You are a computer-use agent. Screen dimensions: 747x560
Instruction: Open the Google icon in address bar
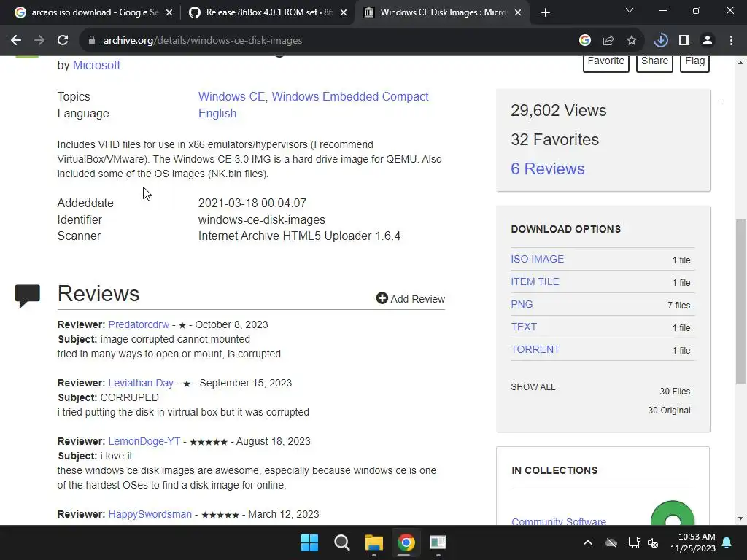click(585, 41)
